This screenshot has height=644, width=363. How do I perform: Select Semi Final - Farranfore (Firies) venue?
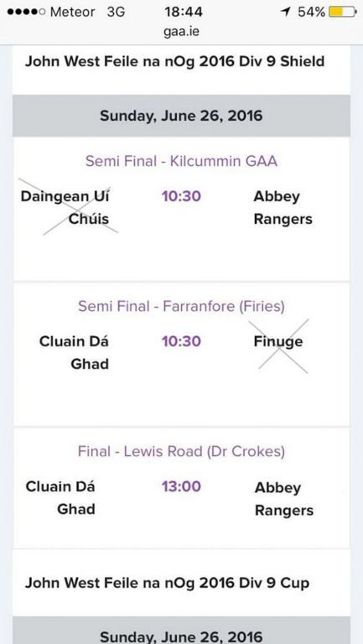(x=181, y=306)
